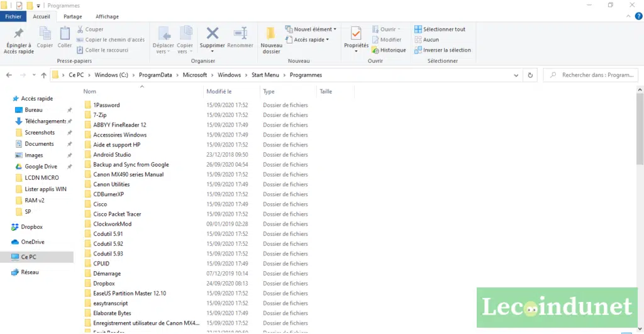Click Ce PC in the breadcrumb

pyautogui.click(x=76, y=75)
